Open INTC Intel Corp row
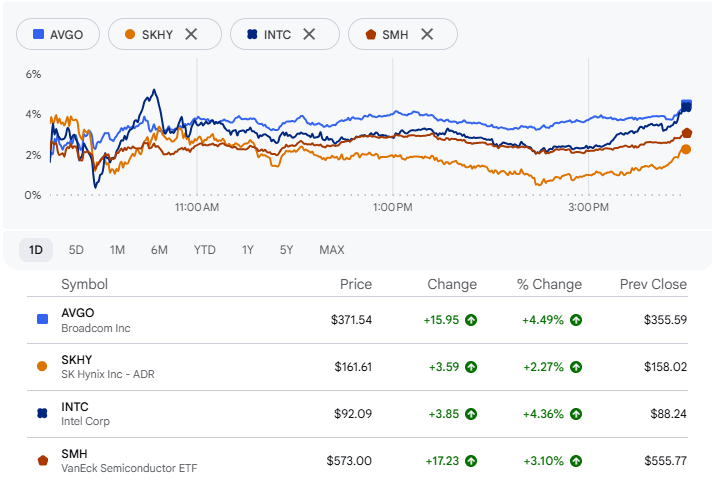The height and width of the screenshot is (490, 712). 357,414
